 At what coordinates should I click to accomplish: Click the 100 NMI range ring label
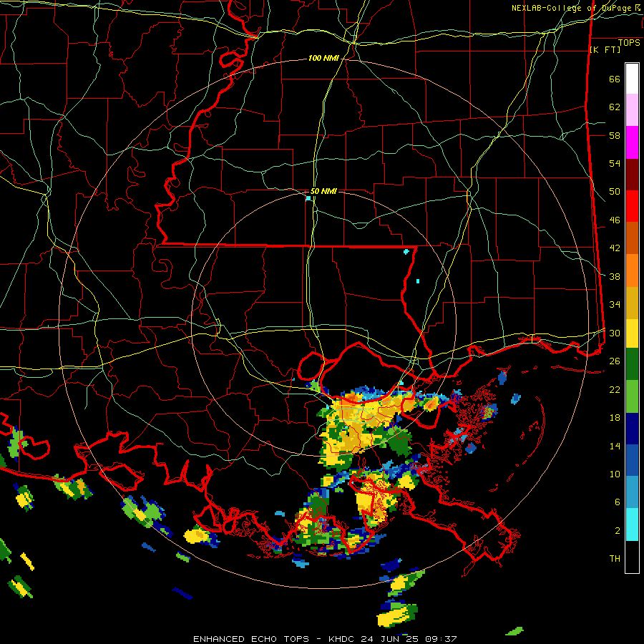pos(323,59)
